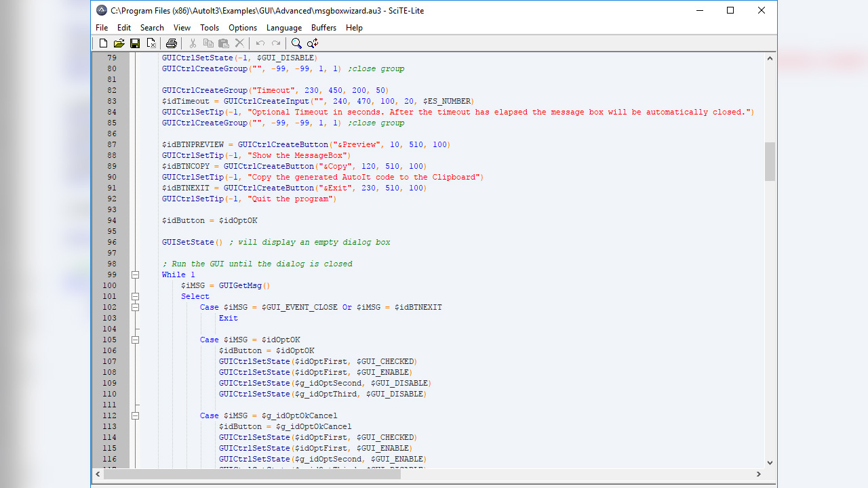The image size is (868, 488).
Task: Collapse the Case fold on line 102
Action: coord(135,307)
